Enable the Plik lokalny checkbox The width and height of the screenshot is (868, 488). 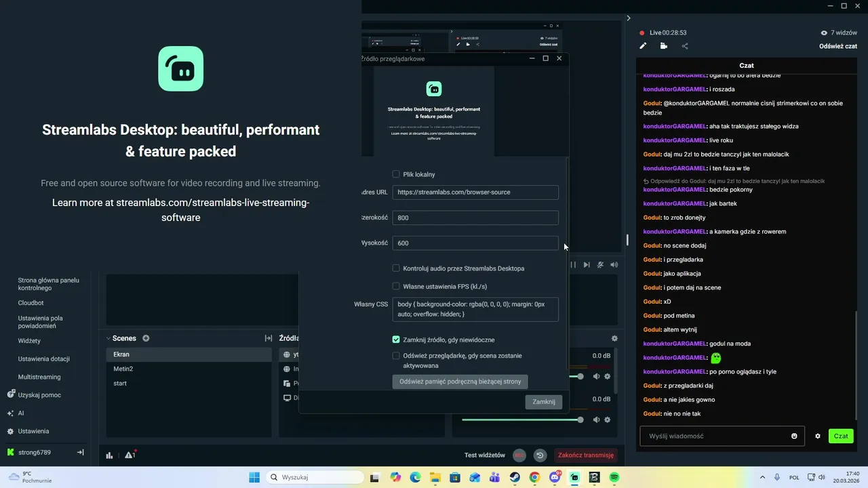coord(396,174)
